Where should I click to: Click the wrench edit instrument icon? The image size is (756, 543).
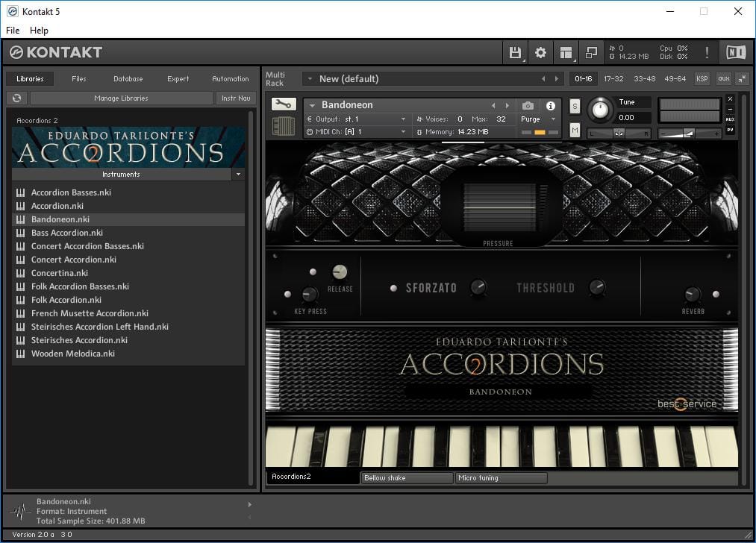coord(284,105)
